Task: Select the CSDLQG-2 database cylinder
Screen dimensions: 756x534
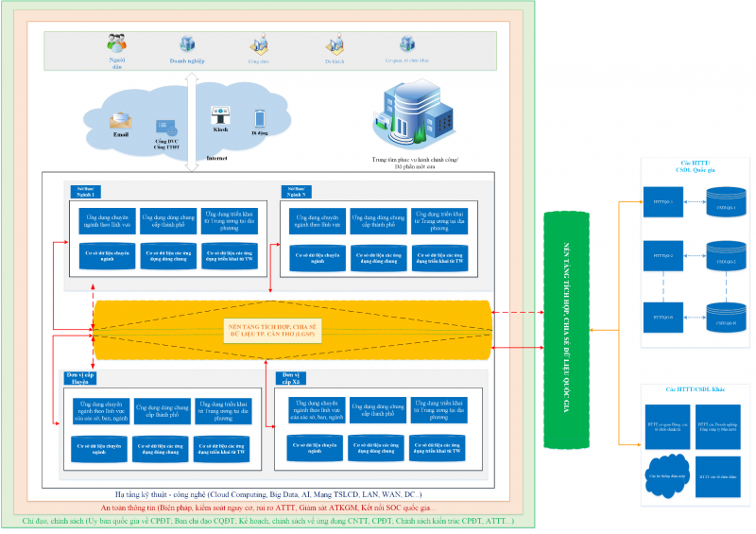Action: pos(726,256)
